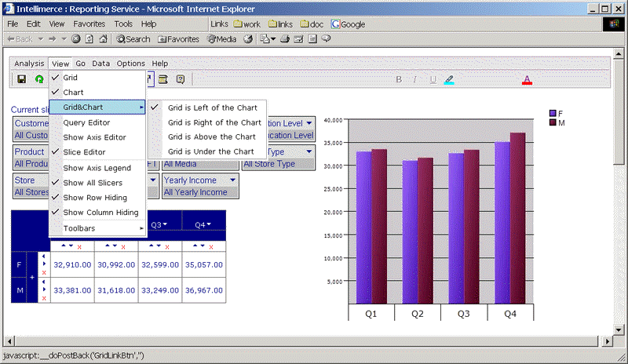
Task: Open the browser Back history dropdown arrow
Action: [41, 39]
